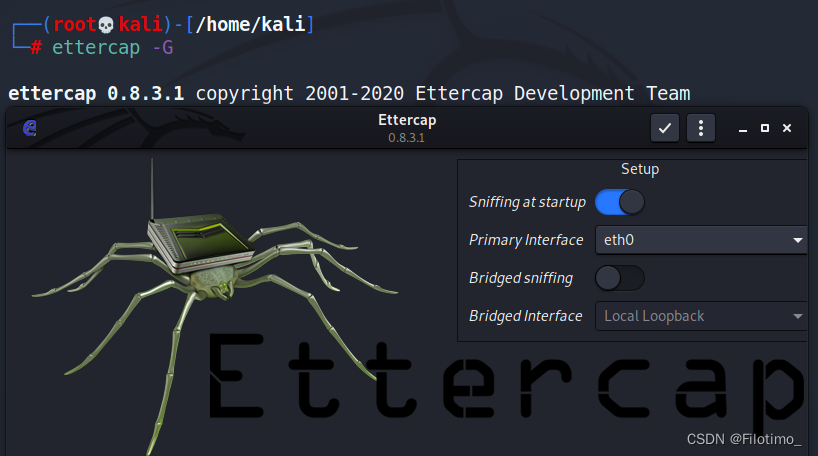Click the ettercap copyright line in terminal

(349, 93)
